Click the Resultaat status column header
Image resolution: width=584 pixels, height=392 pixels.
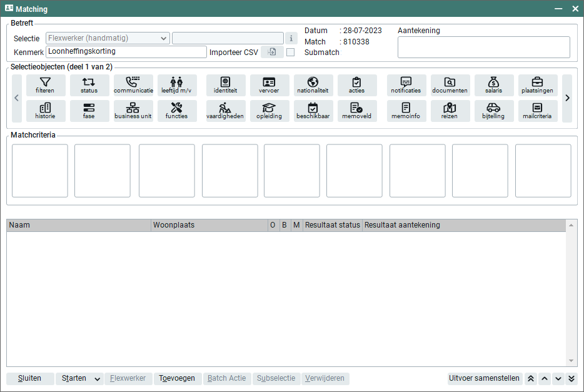point(332,225)
